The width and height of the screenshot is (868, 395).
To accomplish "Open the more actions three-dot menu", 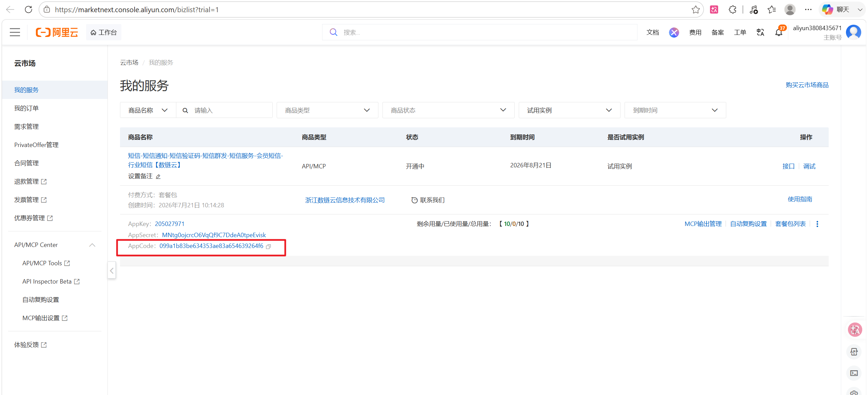I will [817, 224].
